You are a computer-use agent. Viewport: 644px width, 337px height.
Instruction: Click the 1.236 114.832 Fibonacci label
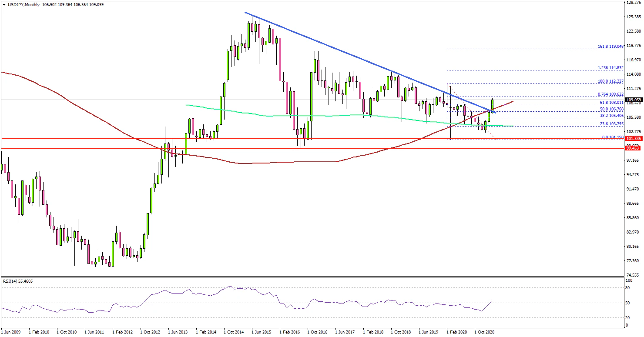click(x=610, y=67)
